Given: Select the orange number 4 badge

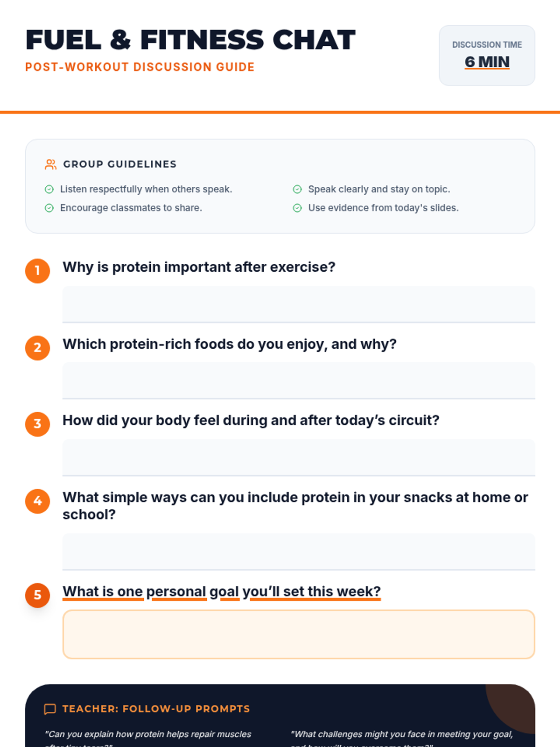Looking at the screenshot, I should pyautogui.click(x=38, y=501).
